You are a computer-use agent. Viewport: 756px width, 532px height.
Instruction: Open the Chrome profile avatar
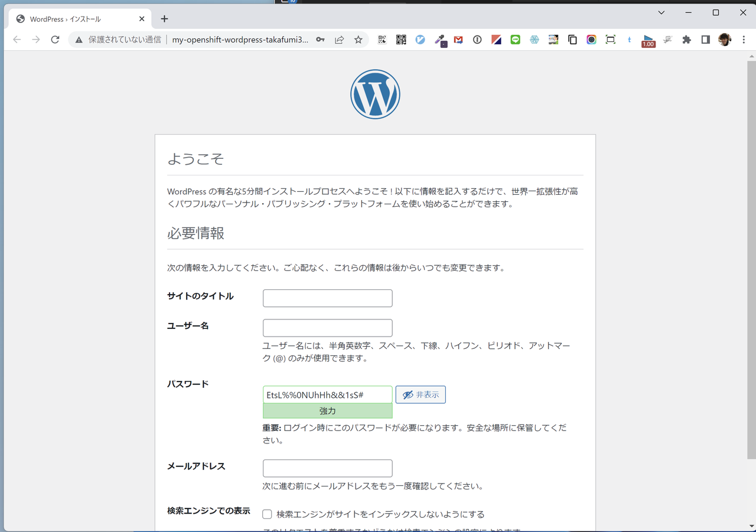(725, 40)
